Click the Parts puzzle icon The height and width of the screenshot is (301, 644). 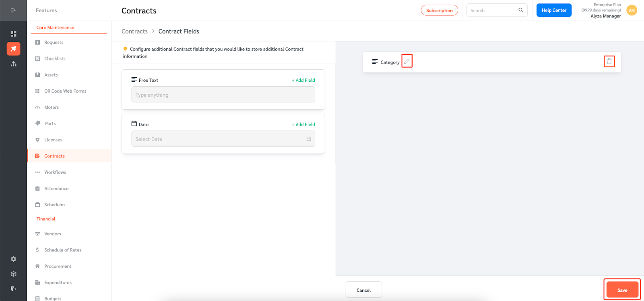point(38,123)
